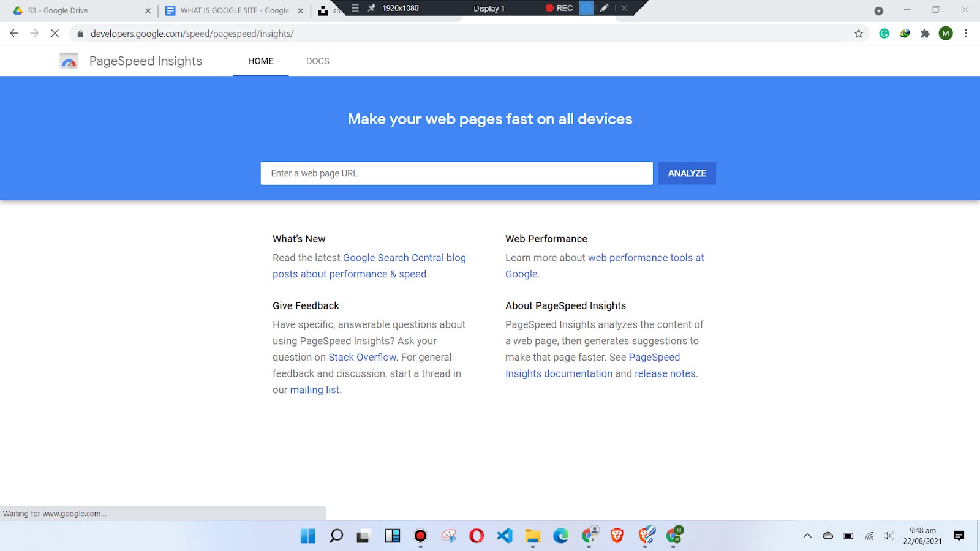Close the screen recorder toolbar
The height and width of the screenshot is (551, 980).
(x=624, y=8)
